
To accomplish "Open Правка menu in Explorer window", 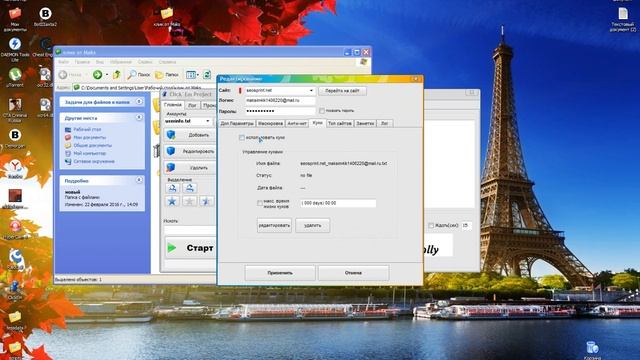I will pyautogui.click(x=82, y=62).
